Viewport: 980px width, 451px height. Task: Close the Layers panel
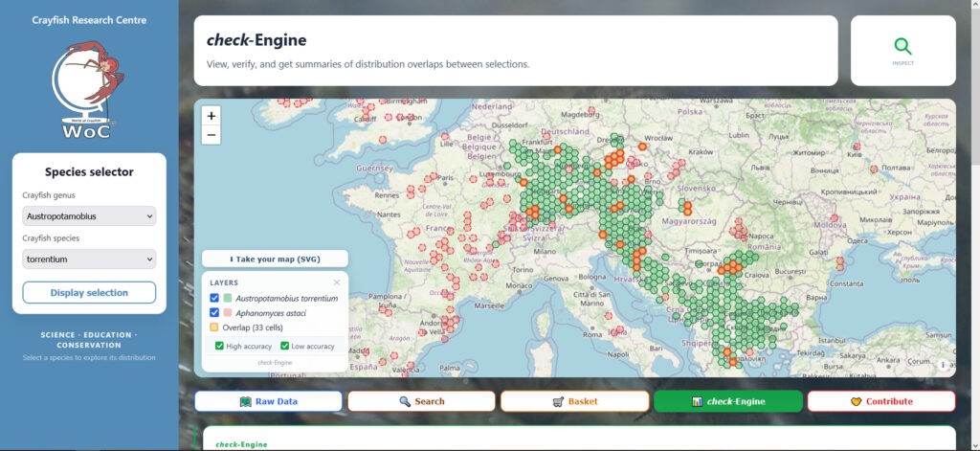coord(337,282)
